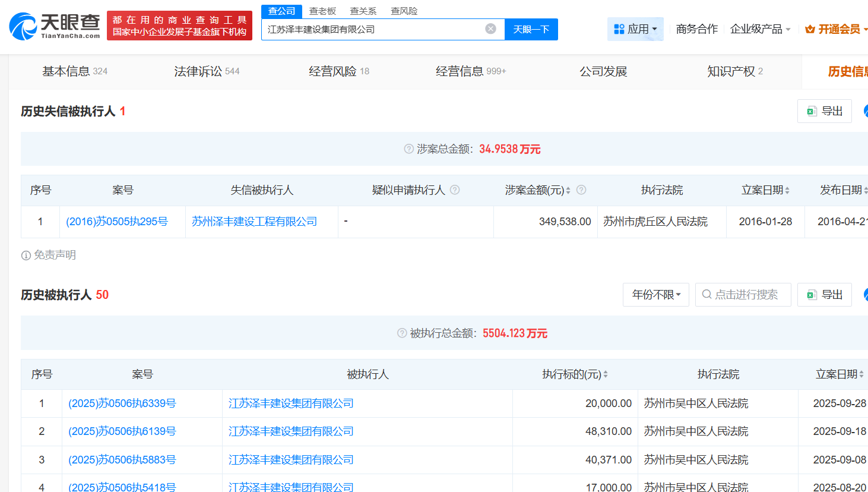Open case link (2016)苏0505执295号
The image size is (868, 492).
(117, 222)
